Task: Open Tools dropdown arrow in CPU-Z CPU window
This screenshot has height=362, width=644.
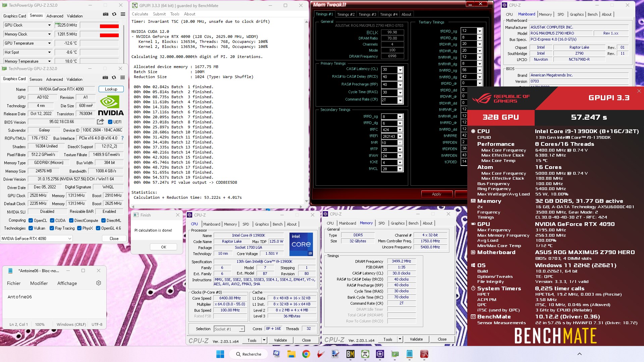Action: (x=264, y=340)
